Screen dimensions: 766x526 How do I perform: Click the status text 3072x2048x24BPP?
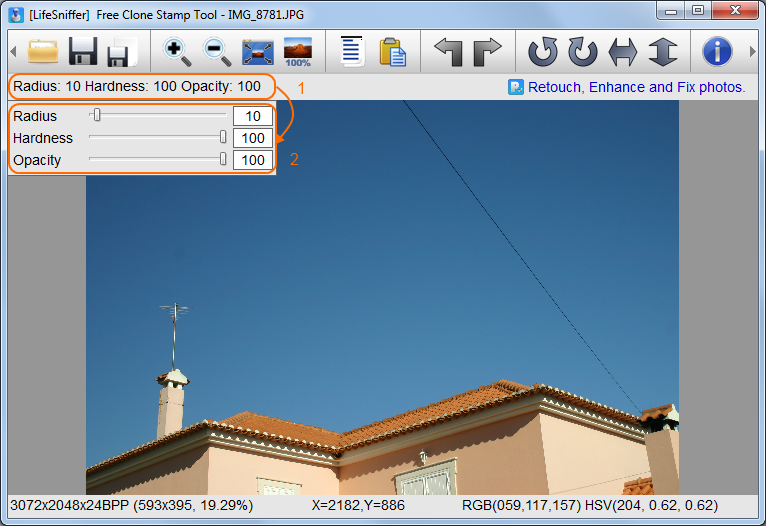(x=69, y=505)
